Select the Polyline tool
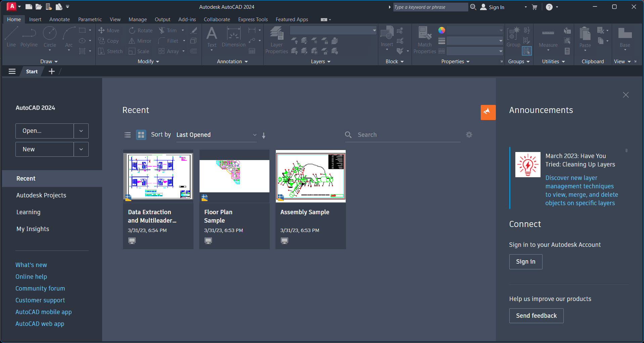Screen dimensions: 644x343 (x=29, y=37)
